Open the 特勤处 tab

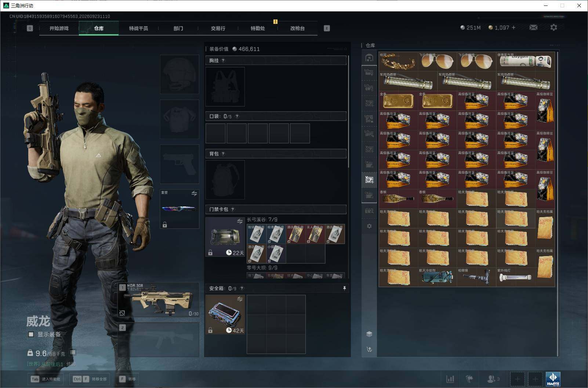click(258, 28)
